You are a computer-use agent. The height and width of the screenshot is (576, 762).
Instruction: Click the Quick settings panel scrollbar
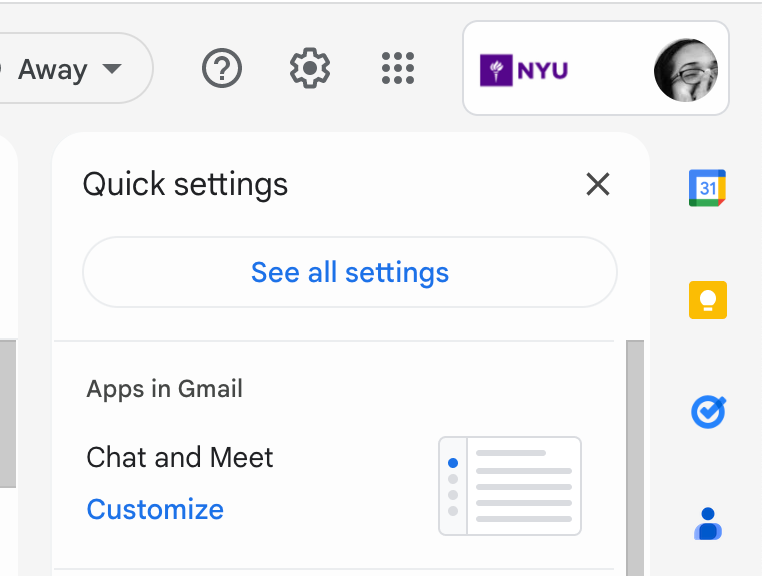point(635,450)
